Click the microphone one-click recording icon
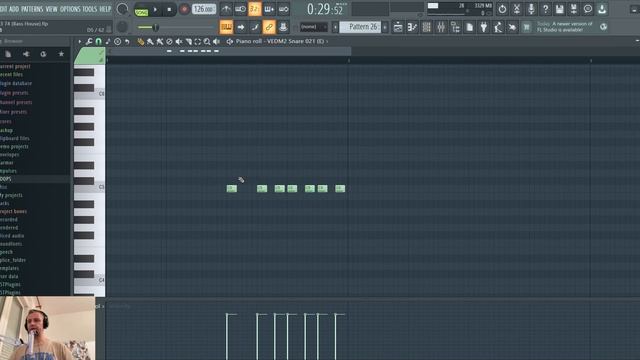This screenshot has width=640, height=360. (x=531, y=9)
